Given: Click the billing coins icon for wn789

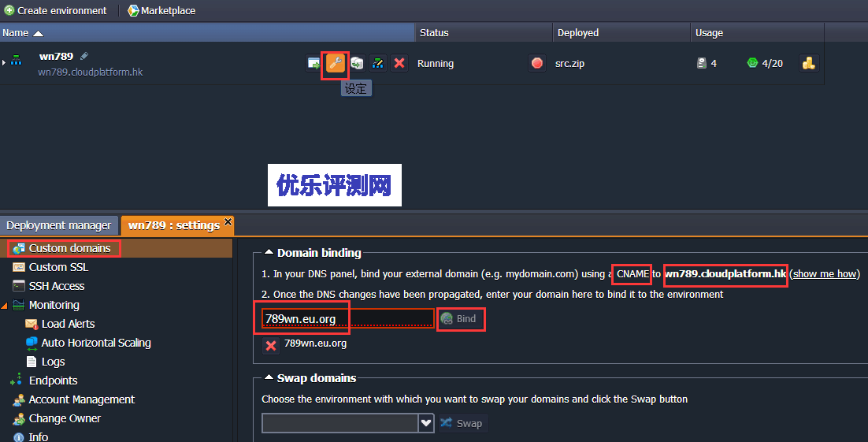Looking at the screenshot, I should pyautogui.click(x=809, y=63).
